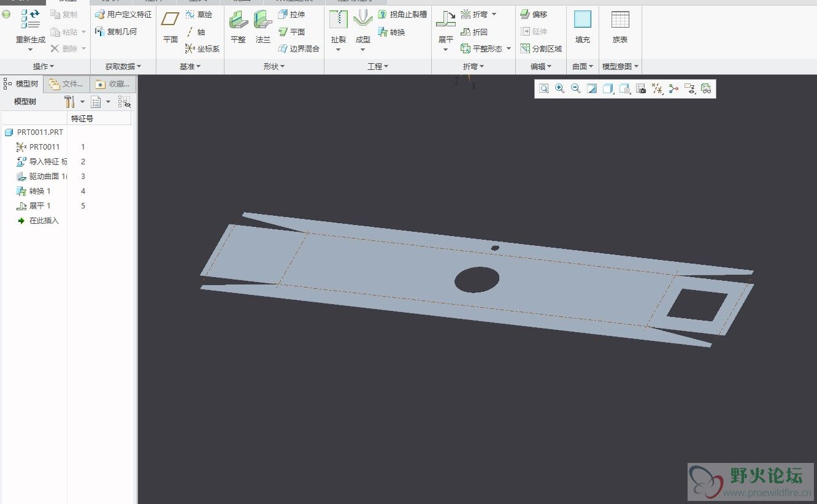The height and width of the screenshot is (504, 817).
Task: Select the PRT0011 coordinate system tree item
Action: (x=38, y=147)
